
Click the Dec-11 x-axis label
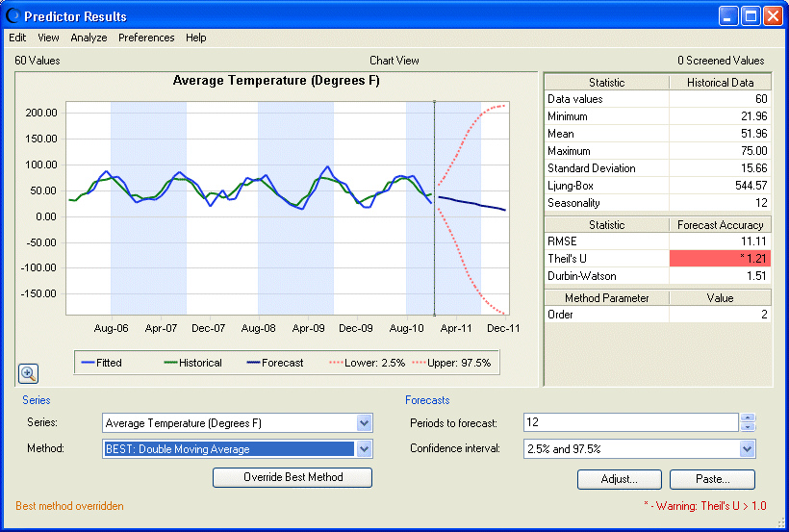pyautogui.click(x=503, y=328)
